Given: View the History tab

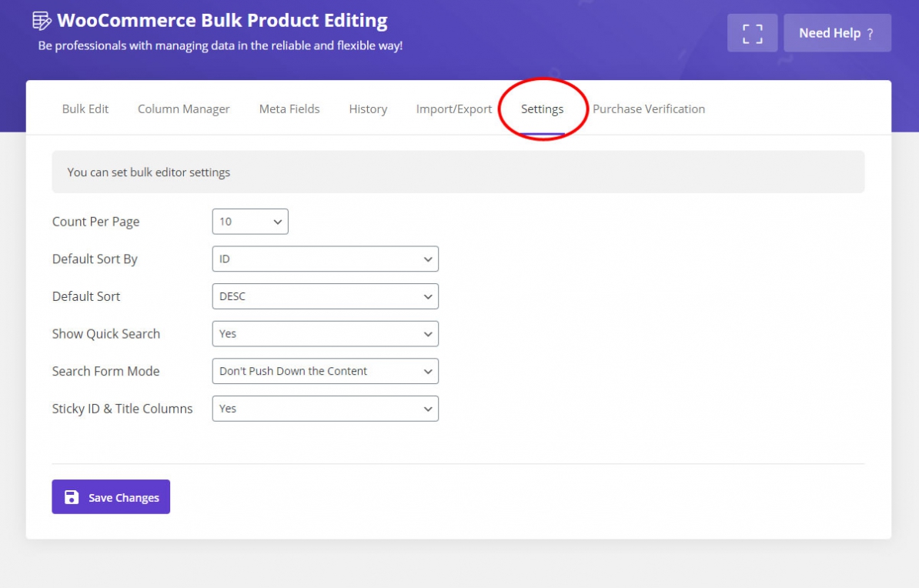Looking at the screenshot, I should (367, 109).
